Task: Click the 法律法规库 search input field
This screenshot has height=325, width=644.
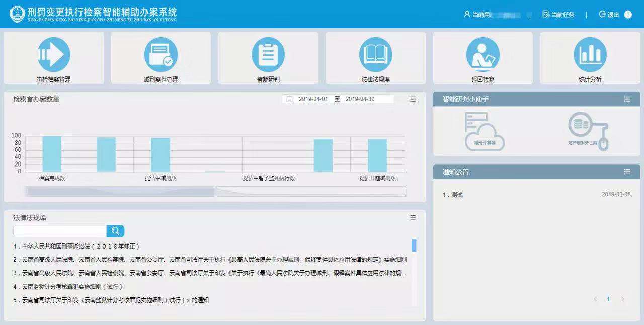Action: pyautogui.click(x=60, y=231)
